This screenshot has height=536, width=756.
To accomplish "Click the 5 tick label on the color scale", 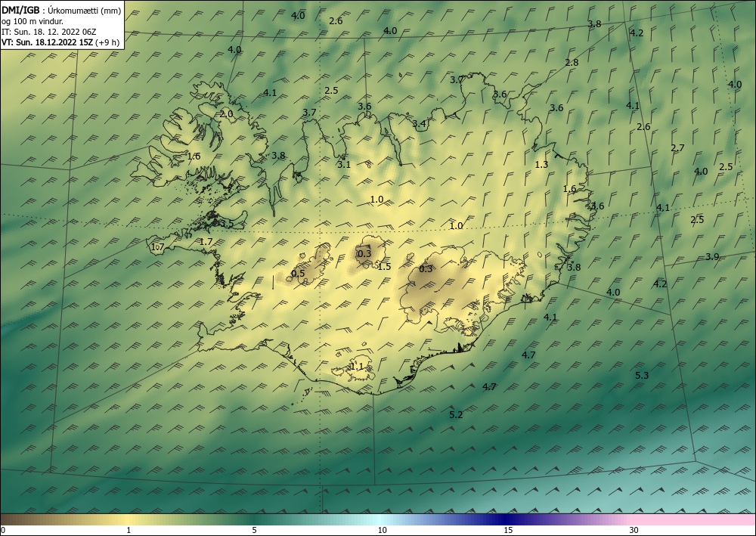I will [254, 530].
